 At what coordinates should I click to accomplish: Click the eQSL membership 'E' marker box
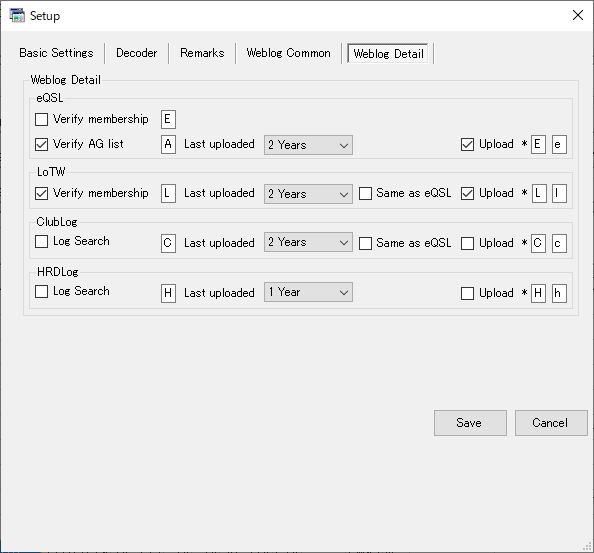[168, 119]
